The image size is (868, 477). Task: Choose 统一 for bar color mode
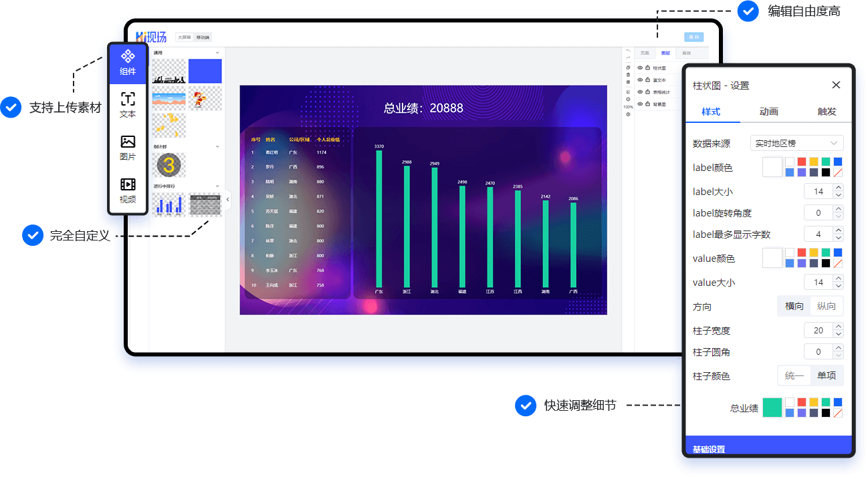(x=794, y=375)
